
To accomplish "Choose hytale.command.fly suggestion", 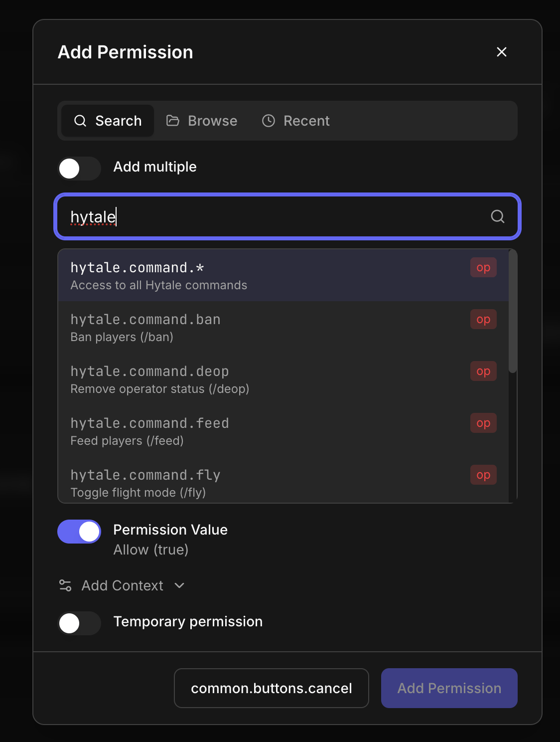I will [x=283, y=480].
